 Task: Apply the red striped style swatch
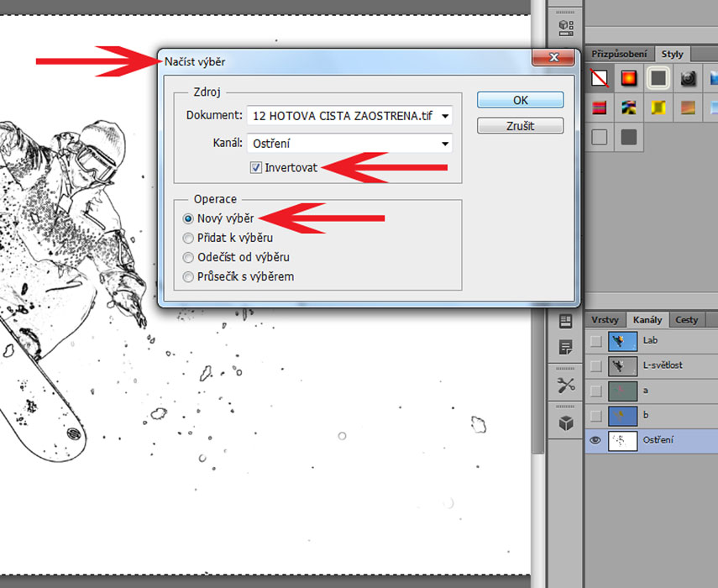(x=600, y=108)
